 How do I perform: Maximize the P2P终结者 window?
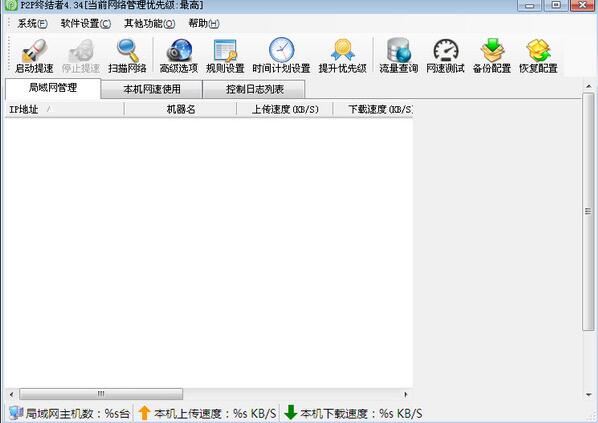(556, 5)
